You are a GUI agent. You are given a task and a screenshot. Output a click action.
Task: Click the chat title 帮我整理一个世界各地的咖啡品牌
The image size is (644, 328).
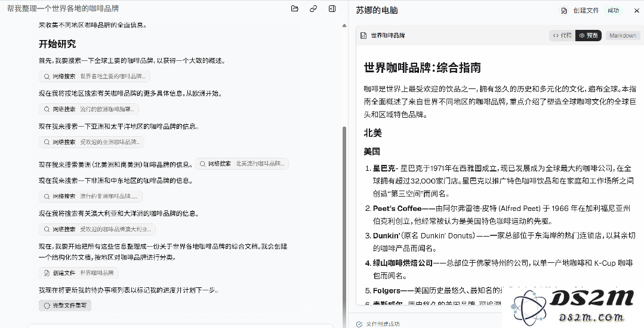(63, 8)
